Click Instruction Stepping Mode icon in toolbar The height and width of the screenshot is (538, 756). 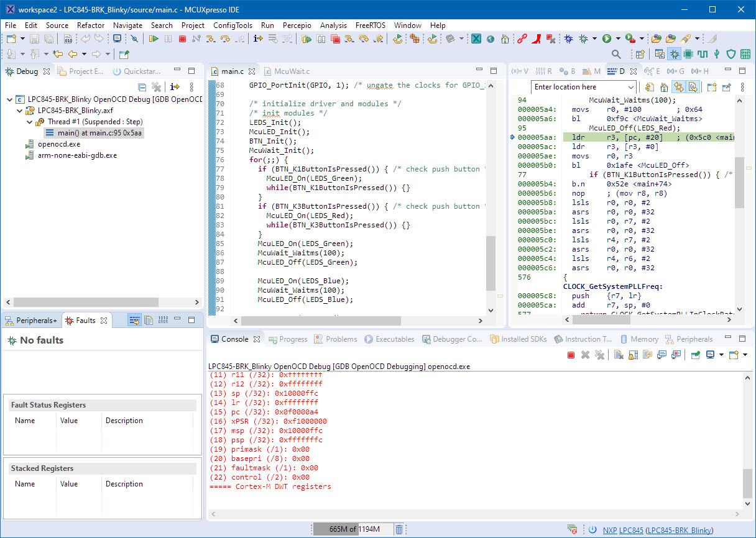coord(259,39)
